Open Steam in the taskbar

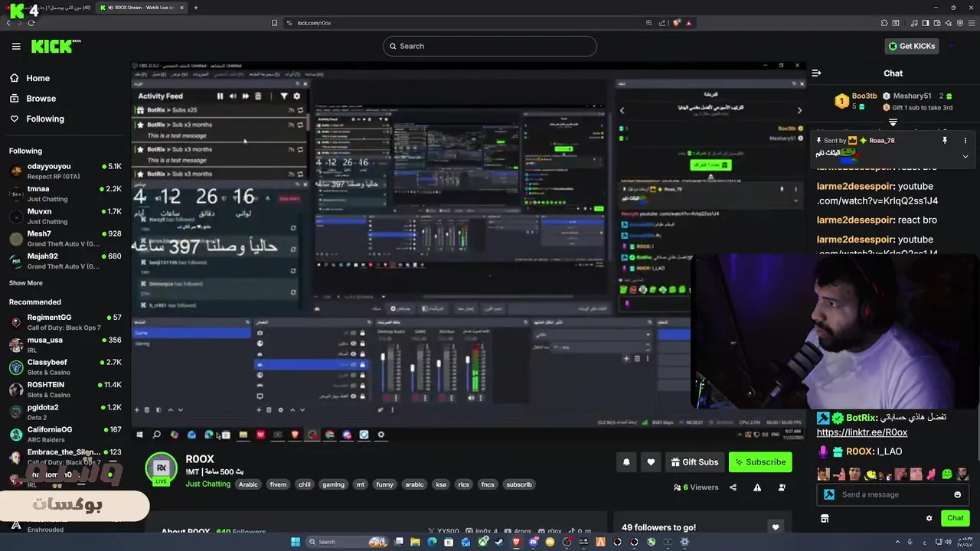click(499, 542)
